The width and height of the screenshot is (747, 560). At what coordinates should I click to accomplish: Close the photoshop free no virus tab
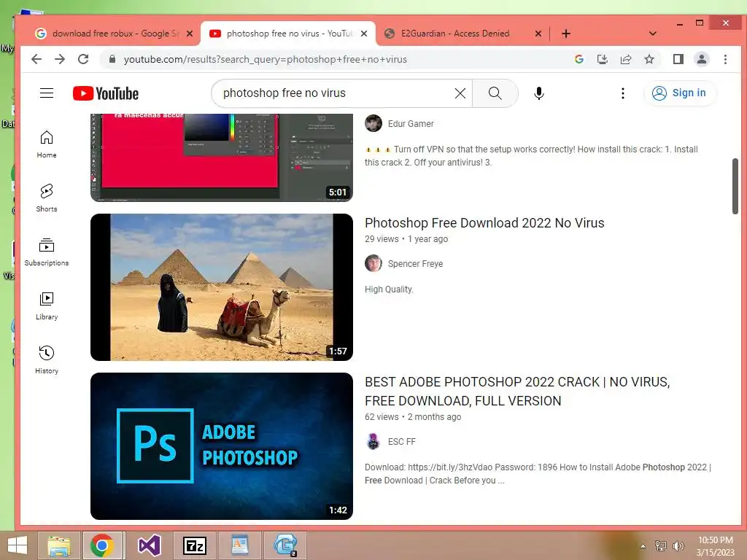[364, 34]
